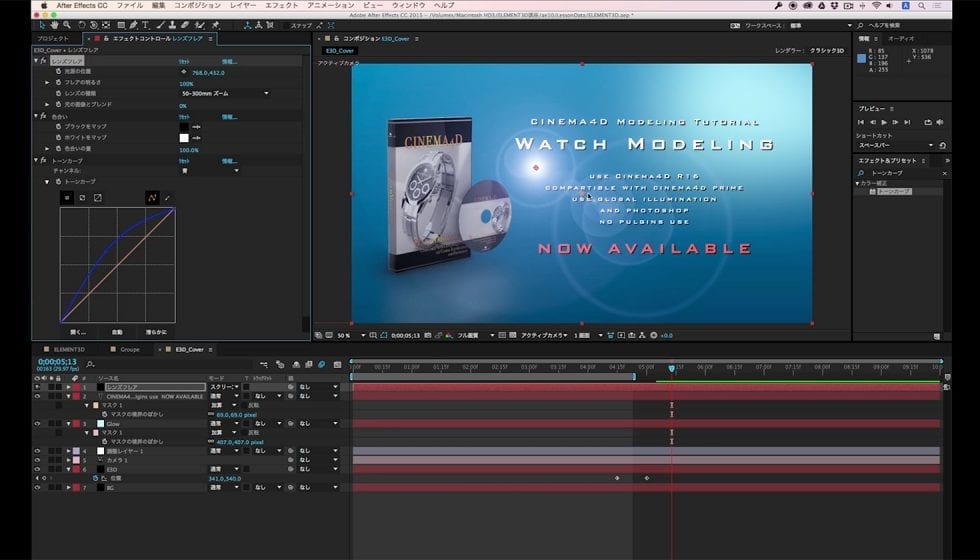
Task: Select the Eraser tool
Action: point(184,25)
